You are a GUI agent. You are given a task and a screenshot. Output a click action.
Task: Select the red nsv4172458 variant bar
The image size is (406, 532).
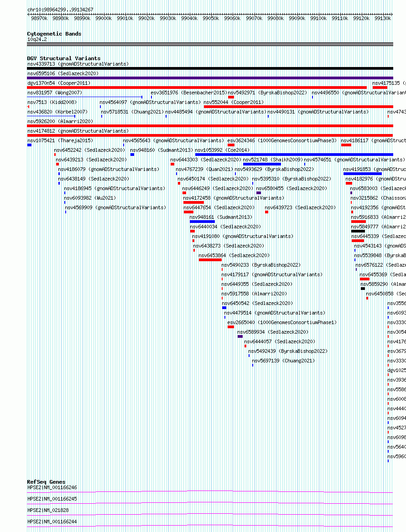tap(193, 202)
